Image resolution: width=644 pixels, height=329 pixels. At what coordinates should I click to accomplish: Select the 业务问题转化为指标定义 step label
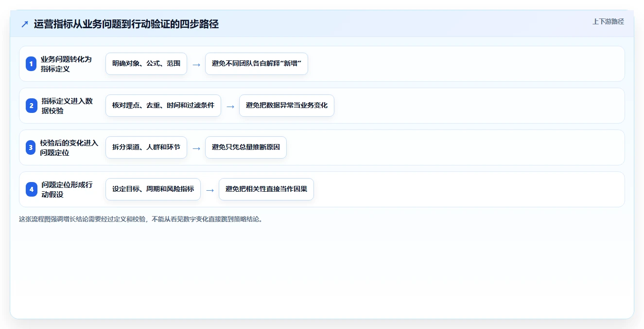pyautogui.click(x=66, y=64)
